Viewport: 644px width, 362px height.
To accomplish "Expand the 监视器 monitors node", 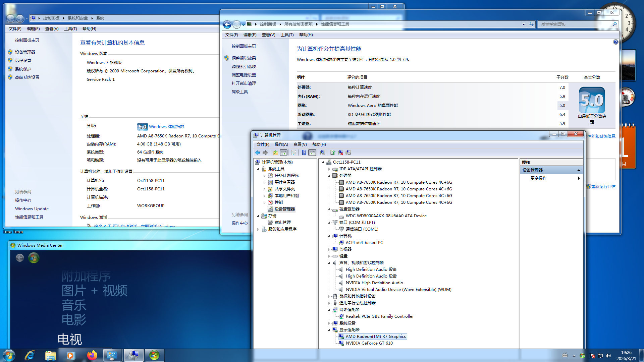I will pos(329,249).
